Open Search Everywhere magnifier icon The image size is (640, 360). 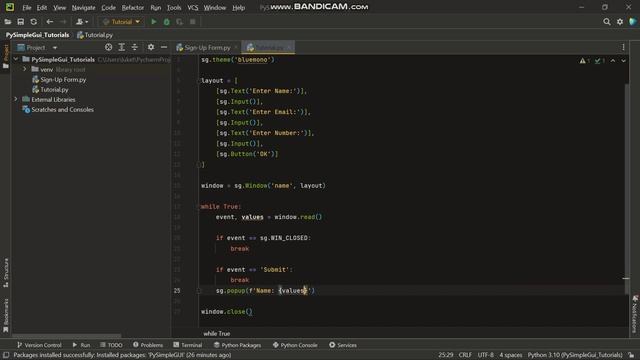[x=607, y=22]
